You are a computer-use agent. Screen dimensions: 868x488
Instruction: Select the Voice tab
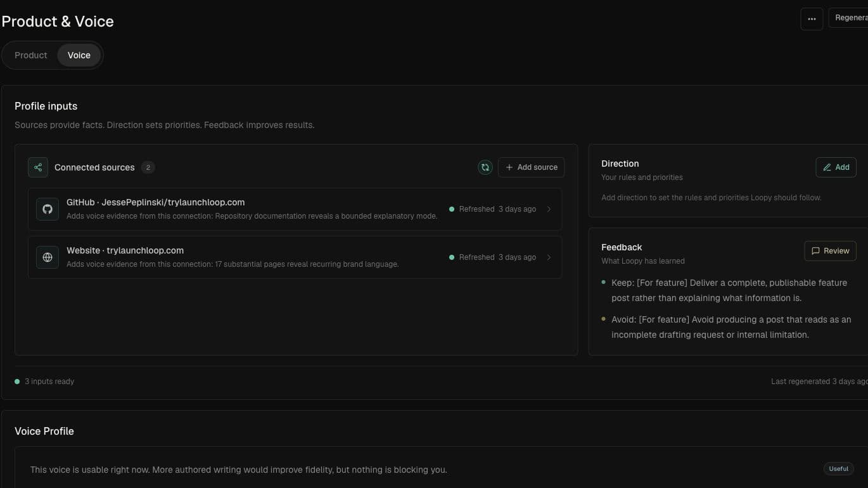pos(79,55)
